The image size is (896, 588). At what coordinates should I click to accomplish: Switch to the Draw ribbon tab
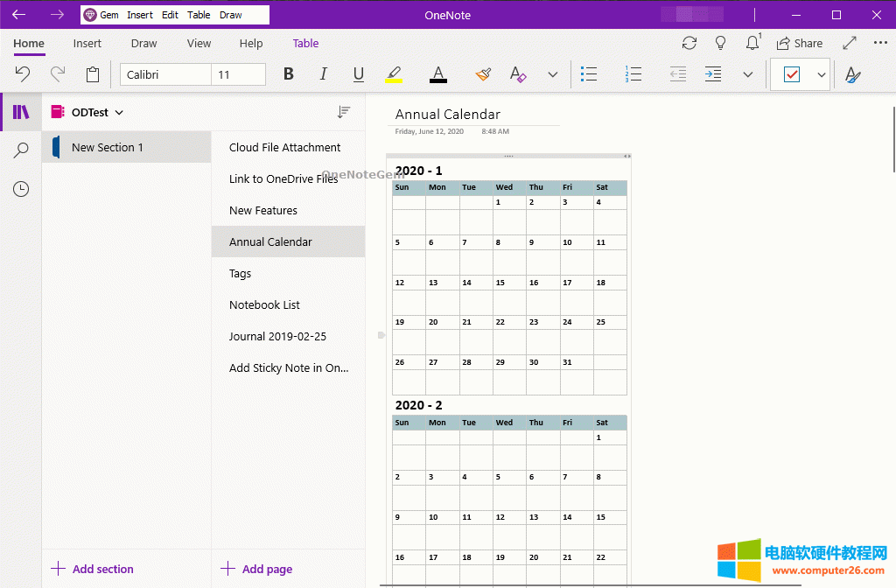pos(143,43)
